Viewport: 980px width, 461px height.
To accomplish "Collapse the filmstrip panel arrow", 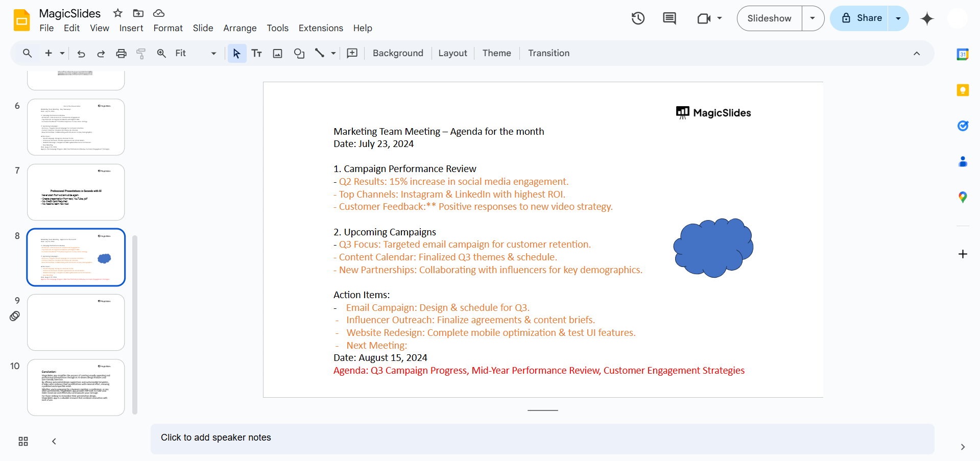I will (x=54, y=441).
